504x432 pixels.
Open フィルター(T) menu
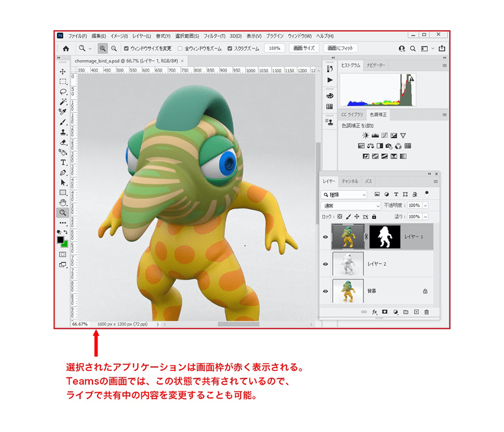[x=214, y=36]
